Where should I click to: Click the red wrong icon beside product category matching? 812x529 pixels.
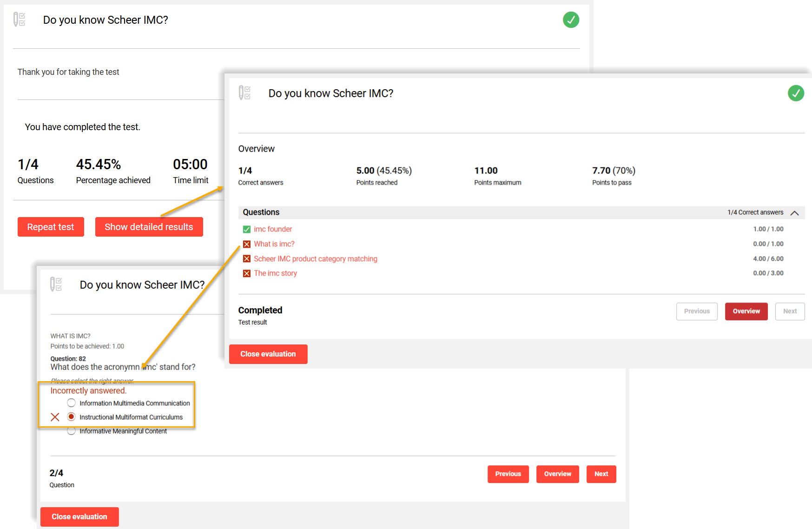pyautogui.click(x=247, y=259)
